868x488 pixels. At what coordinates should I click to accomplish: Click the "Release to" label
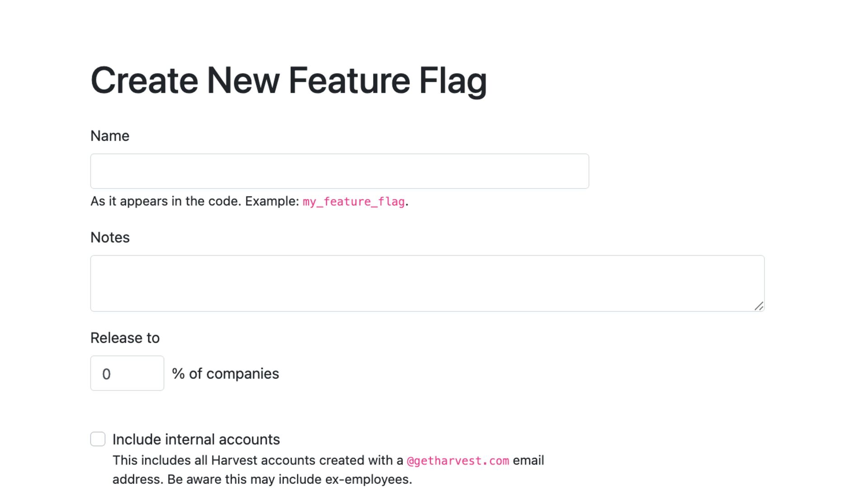pyautogui.click(x=125, y=338)
